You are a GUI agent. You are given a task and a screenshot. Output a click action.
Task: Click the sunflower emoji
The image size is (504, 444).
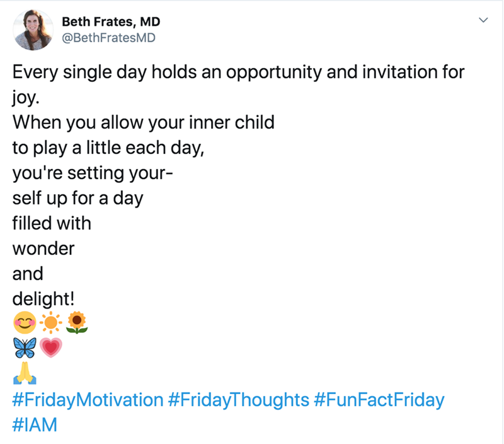76,323
